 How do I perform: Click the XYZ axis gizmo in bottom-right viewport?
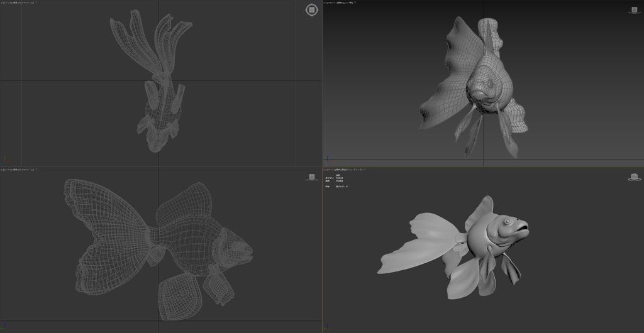(328, 327)
